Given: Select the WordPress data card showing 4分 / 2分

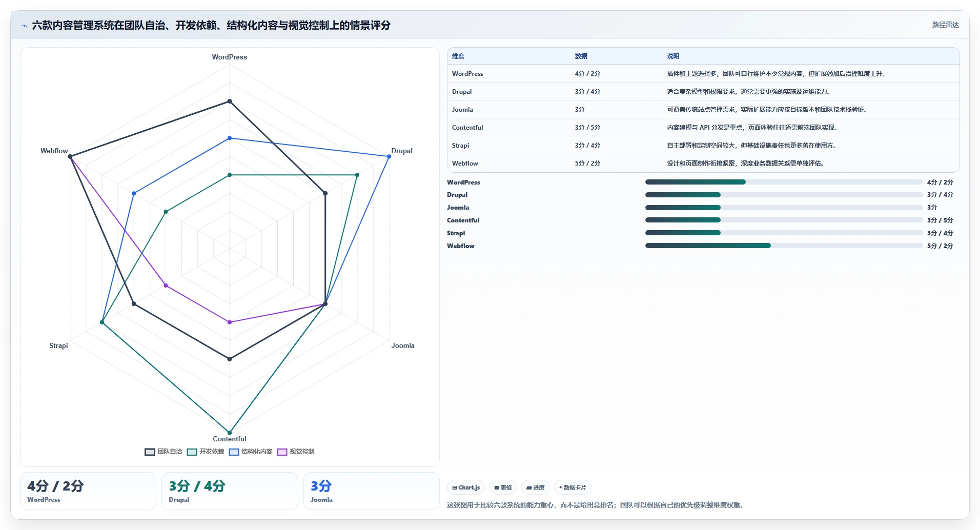Looking at the screenshot, I should click(x=88, y=491).
